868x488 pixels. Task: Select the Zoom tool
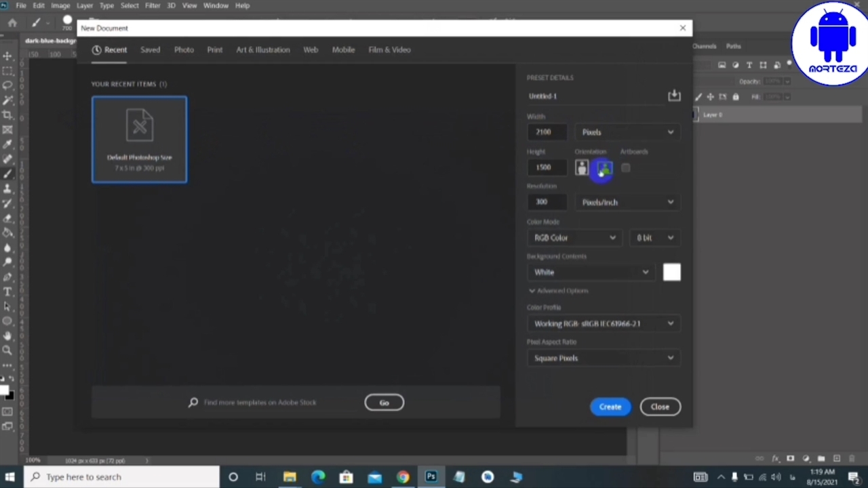coord(7,350)
